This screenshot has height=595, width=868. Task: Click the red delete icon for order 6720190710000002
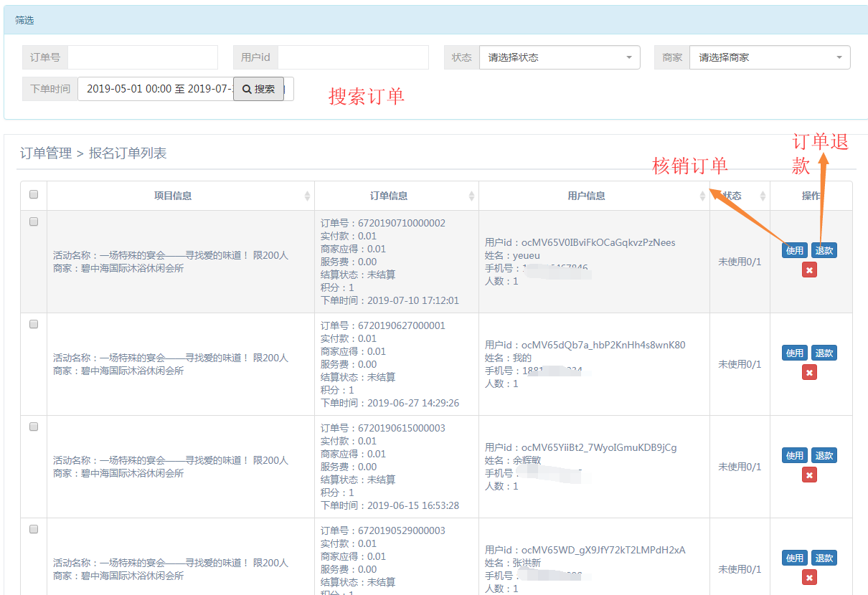[809, 270]
